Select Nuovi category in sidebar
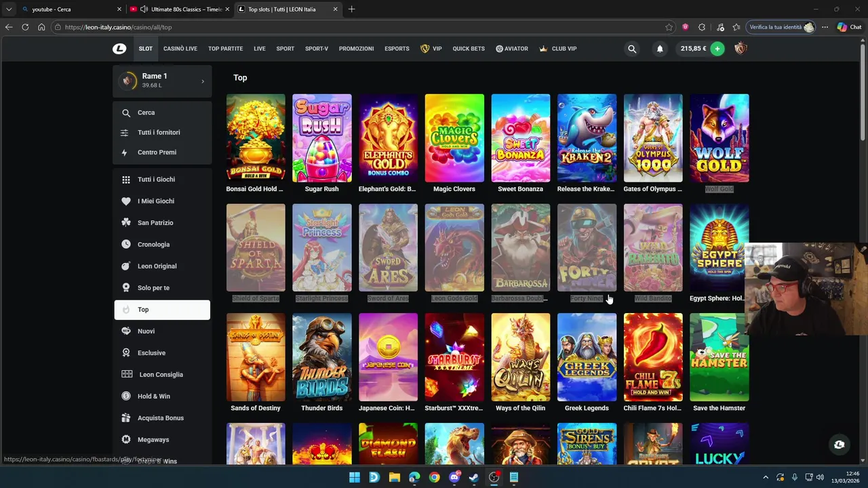 [x=162, y=331]
